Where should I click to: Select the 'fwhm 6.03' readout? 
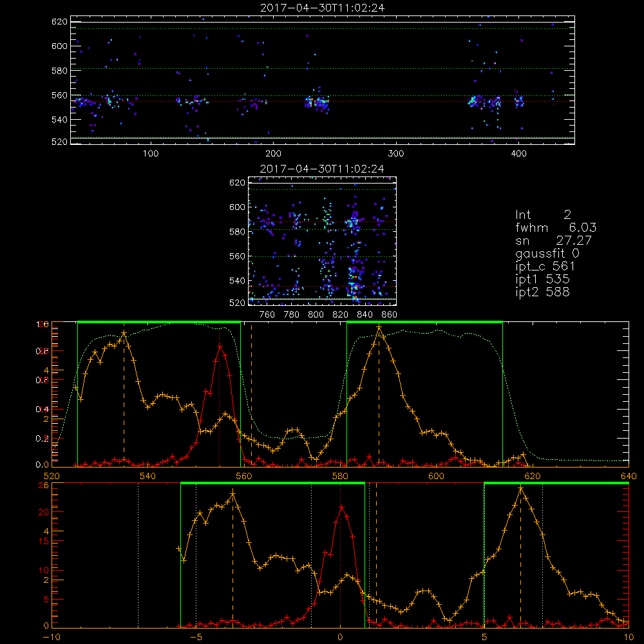(556, 227)
